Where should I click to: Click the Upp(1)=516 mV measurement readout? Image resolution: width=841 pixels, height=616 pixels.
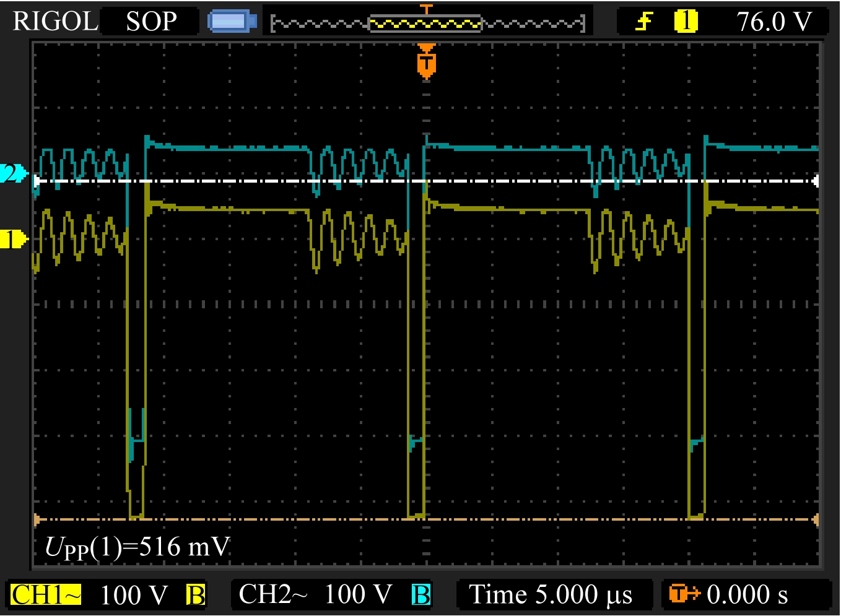(x=137, y=547)
